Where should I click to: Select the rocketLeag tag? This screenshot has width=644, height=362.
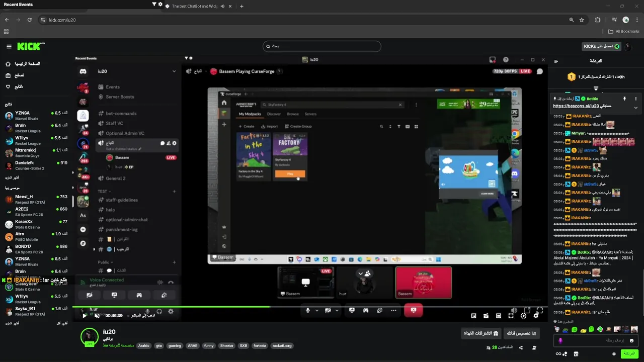(282, 345)
